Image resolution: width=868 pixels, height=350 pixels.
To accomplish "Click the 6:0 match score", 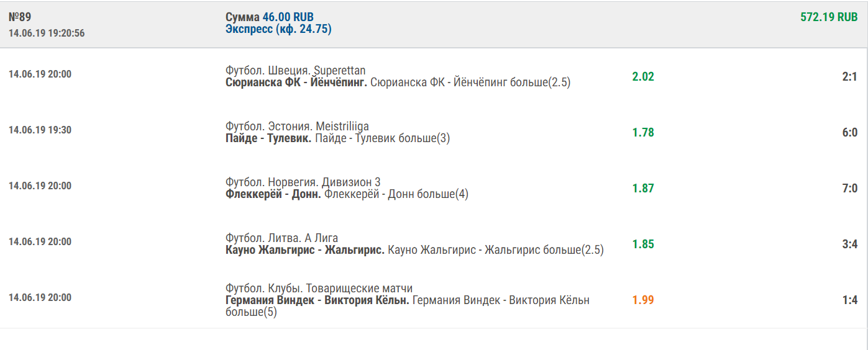I will point(849,133).
